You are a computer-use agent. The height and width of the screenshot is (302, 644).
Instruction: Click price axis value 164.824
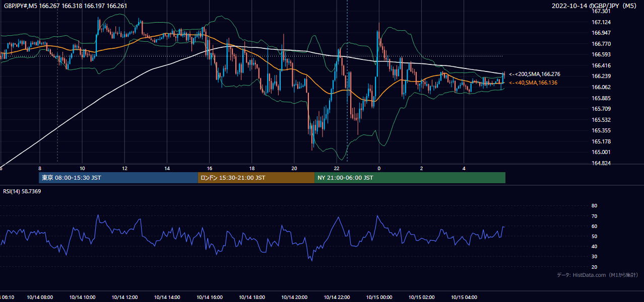click(601, 163)
